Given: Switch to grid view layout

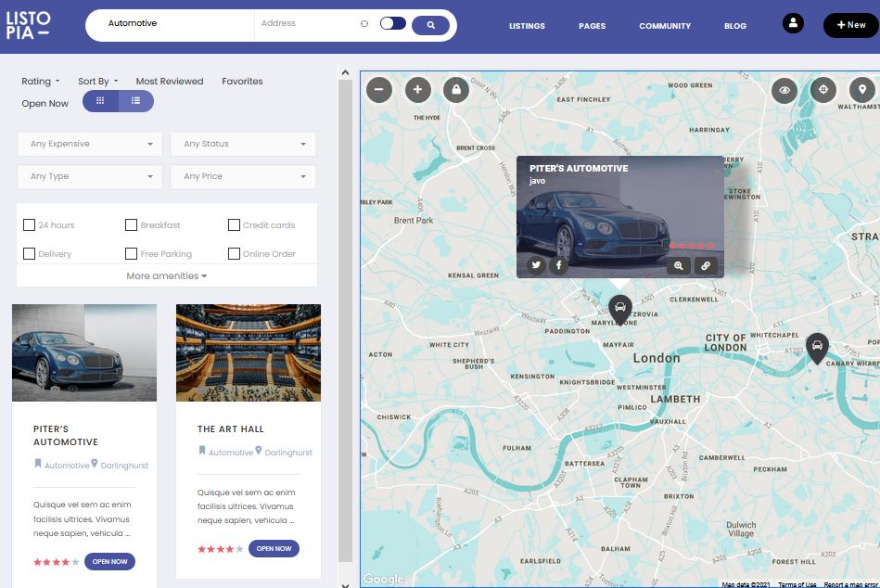Looking at the screenshot, I should click(100, 101).
